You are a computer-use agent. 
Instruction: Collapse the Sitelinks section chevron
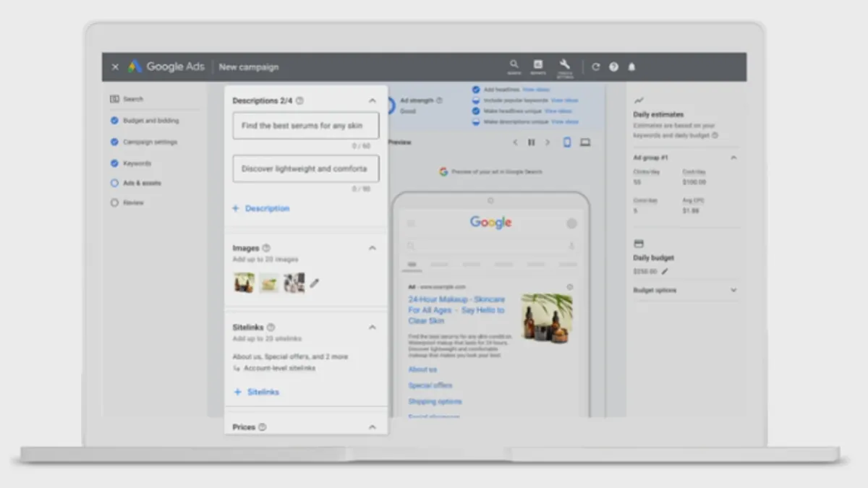[x=373, y=328]
